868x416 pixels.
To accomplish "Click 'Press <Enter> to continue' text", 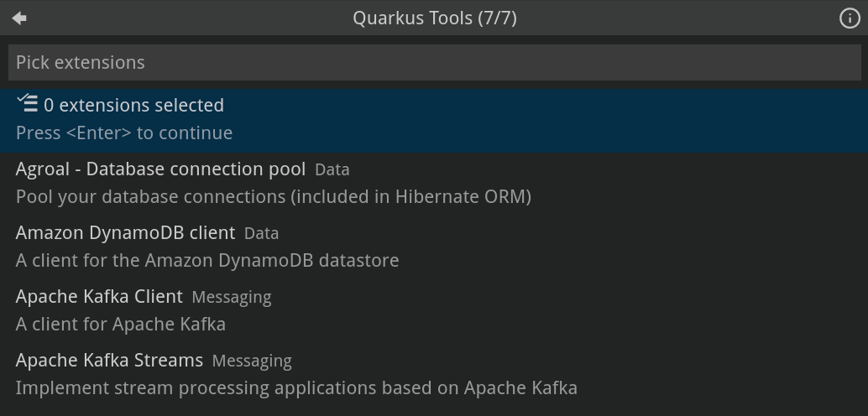I will click(x=124, y=133).
